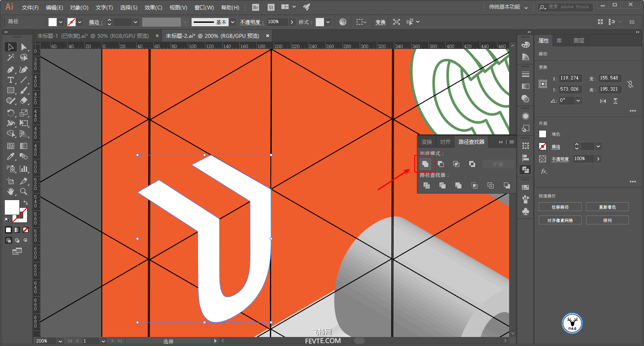Select the Paintbrush tool
The width and height of the screenshot is (644, 346).
(24, 90)
